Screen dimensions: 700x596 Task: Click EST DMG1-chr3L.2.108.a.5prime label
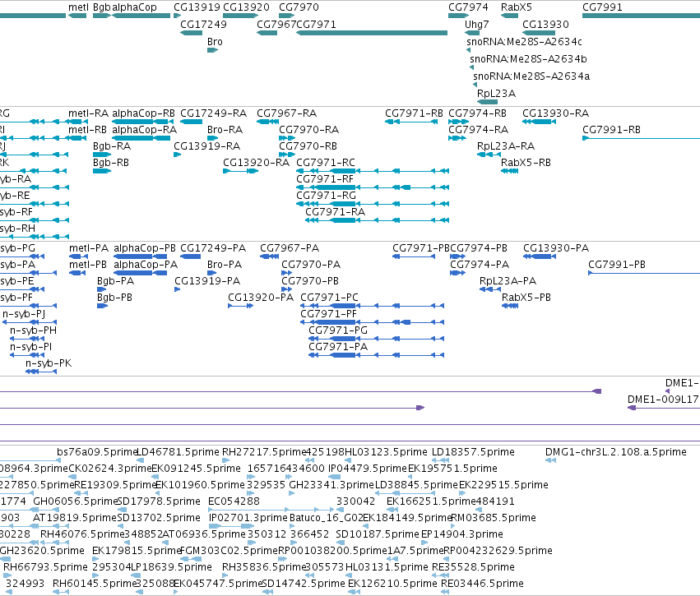(616, 452)
